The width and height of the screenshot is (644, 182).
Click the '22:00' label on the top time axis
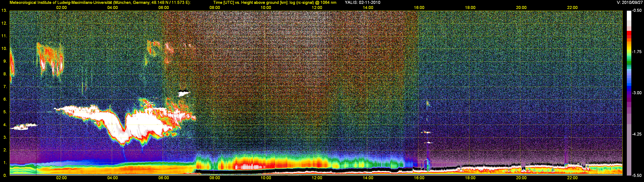(x=572, y=8)
